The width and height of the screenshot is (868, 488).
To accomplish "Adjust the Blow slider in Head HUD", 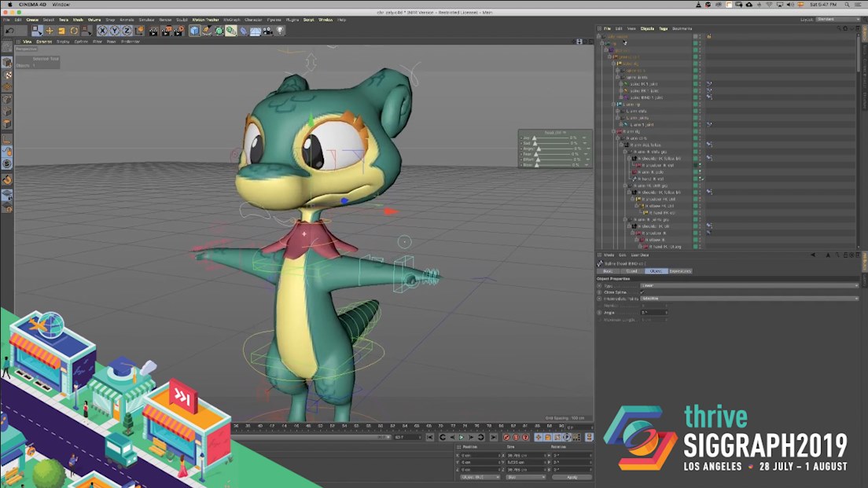I will tap(554, 165).
